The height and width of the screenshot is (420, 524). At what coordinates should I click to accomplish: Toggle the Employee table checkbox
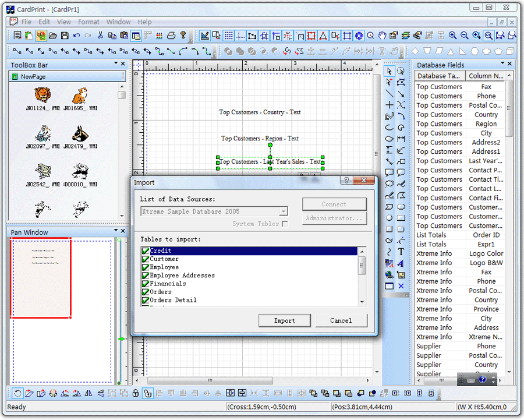pos(146,267)
